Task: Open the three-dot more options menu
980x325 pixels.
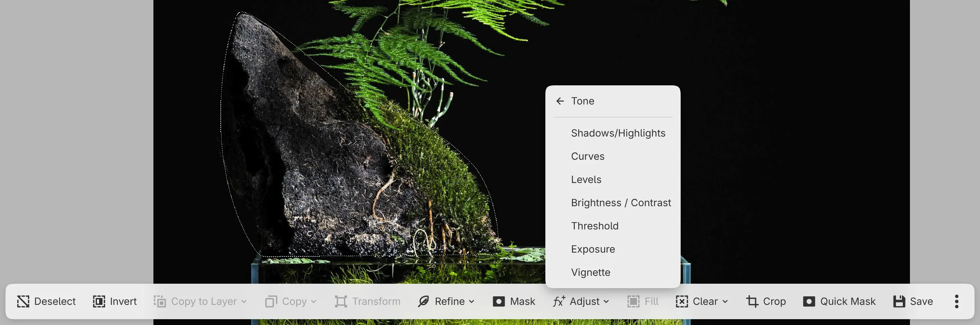Action: pyautogui.click(x=956, y=301)
